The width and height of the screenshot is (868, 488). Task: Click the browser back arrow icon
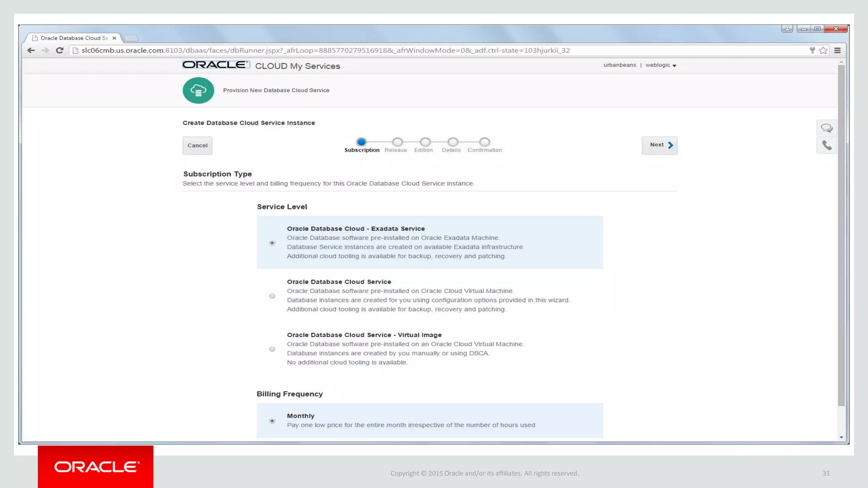pos(31,50)
